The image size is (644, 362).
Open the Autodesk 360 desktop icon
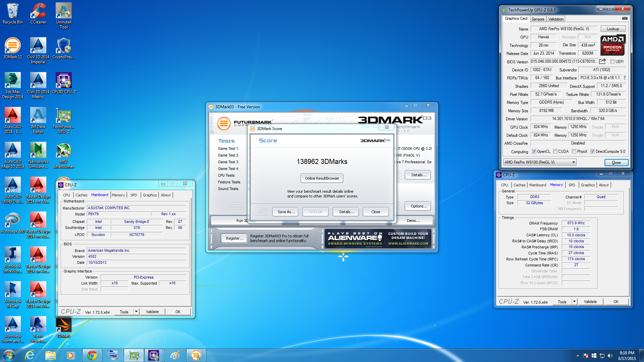coord(12,223)
